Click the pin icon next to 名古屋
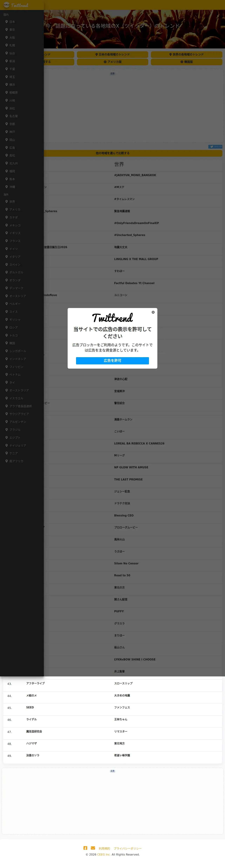225x868 pixels. 6,116
